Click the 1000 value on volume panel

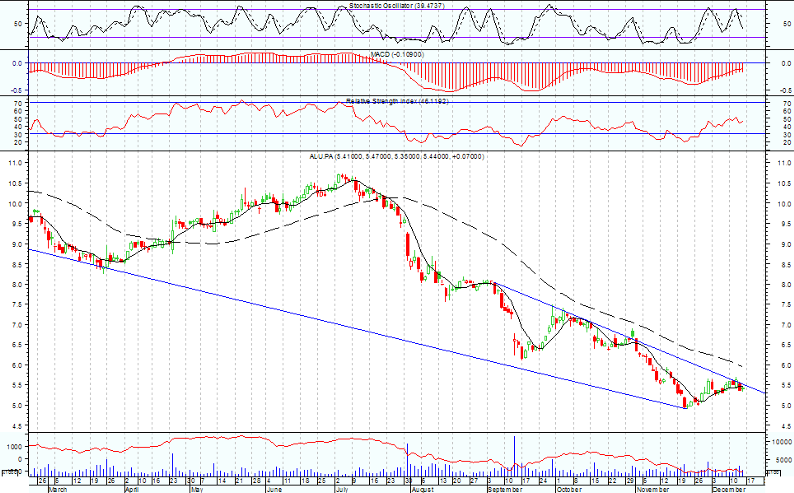[14, 446]
